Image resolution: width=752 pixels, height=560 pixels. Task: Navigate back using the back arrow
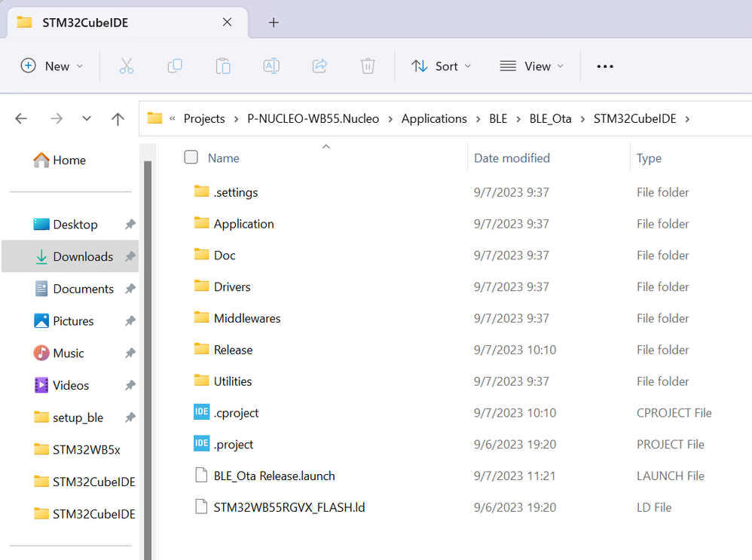pyautogui.click(x=21, y=118)
